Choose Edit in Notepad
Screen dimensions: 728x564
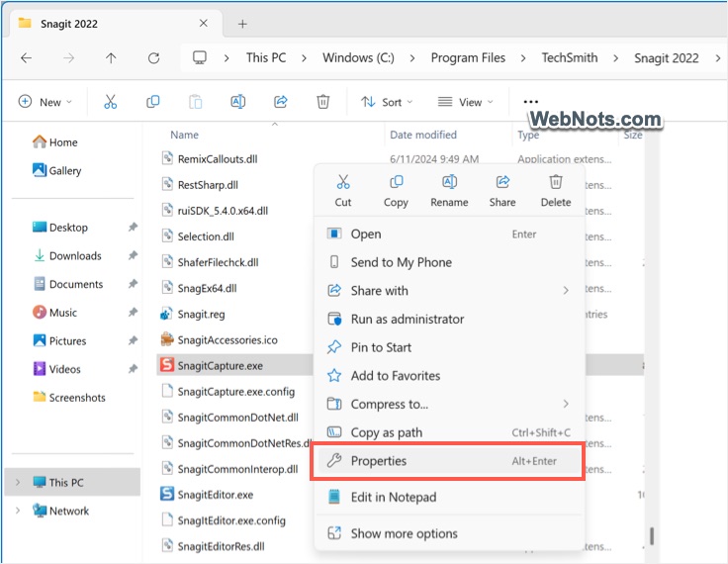tap(448, 497)
